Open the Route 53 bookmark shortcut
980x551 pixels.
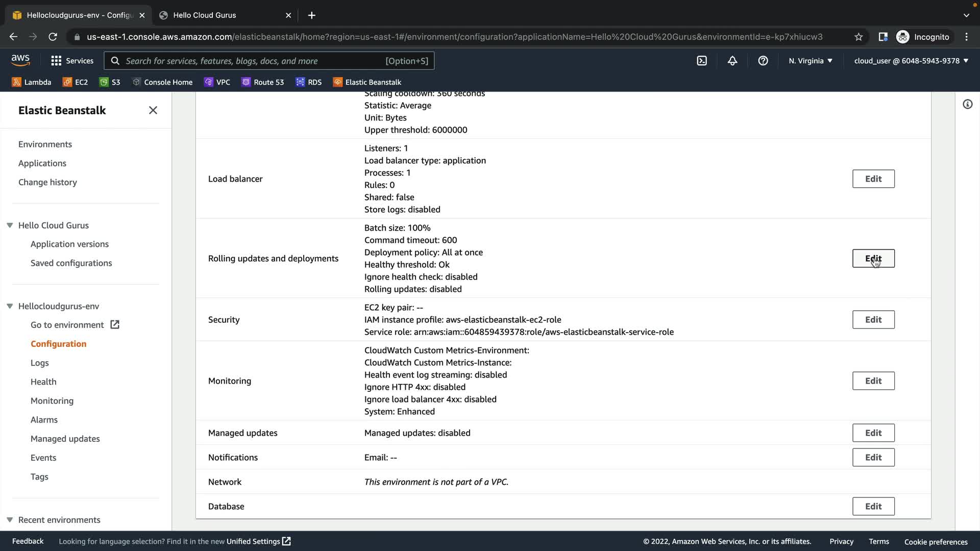click(x=262, y=82)
